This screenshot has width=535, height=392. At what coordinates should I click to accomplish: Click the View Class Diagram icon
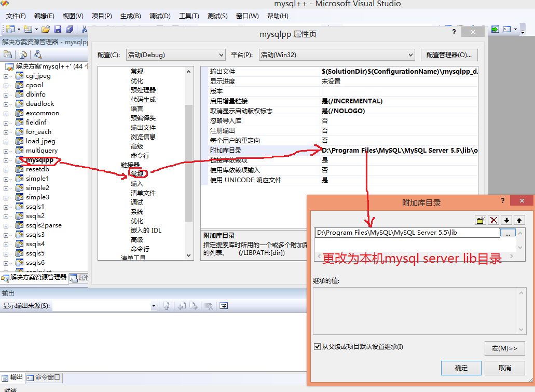pos(37,55)
